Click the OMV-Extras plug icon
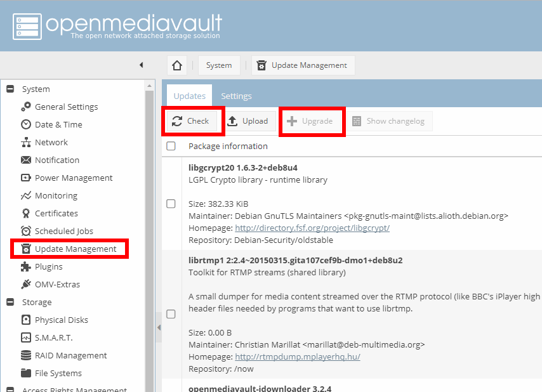This screenshot has width=542, height=392. coord(26,284)
